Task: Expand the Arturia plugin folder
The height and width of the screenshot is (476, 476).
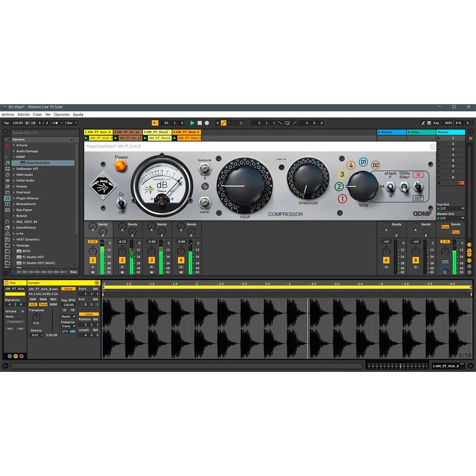Action: point(14,145)
